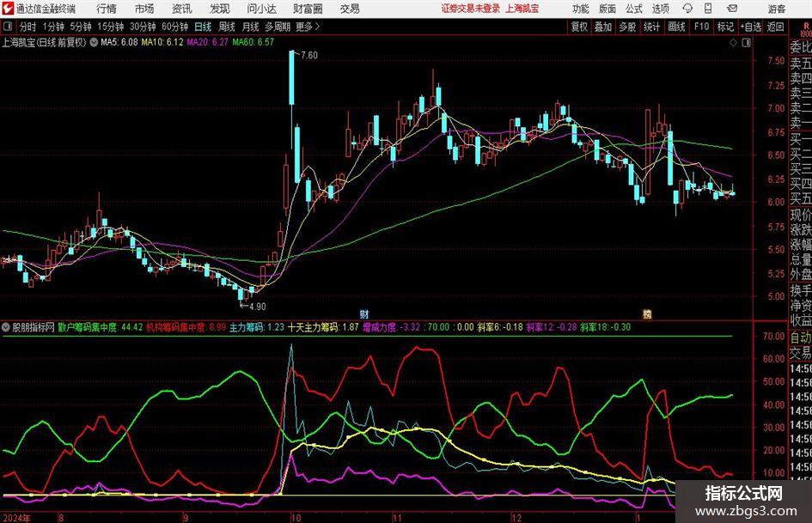Image resolution: width=812 pixels, height=523 pixels.
Task: Add stock via +自选 button
Action: (751, 27)
